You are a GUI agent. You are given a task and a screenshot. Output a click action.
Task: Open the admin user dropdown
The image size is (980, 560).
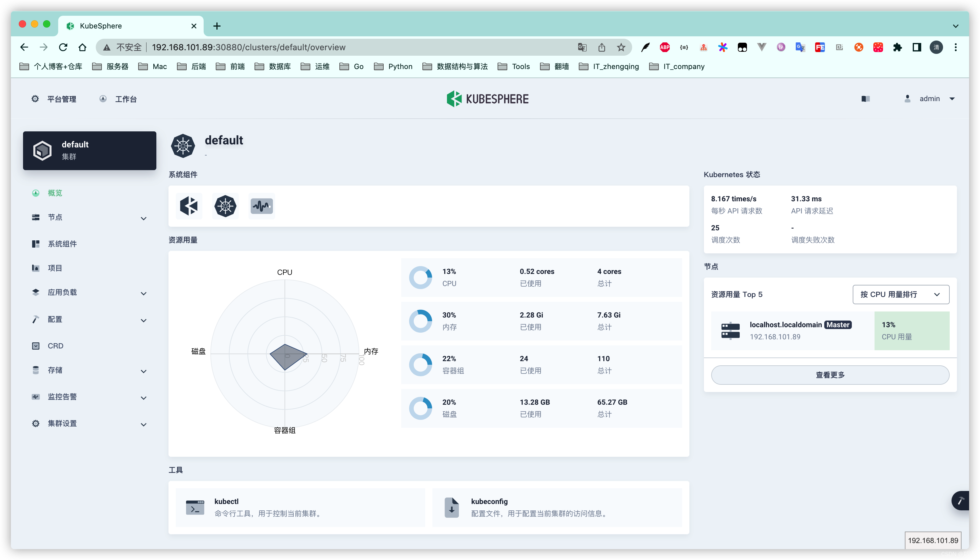929,99
